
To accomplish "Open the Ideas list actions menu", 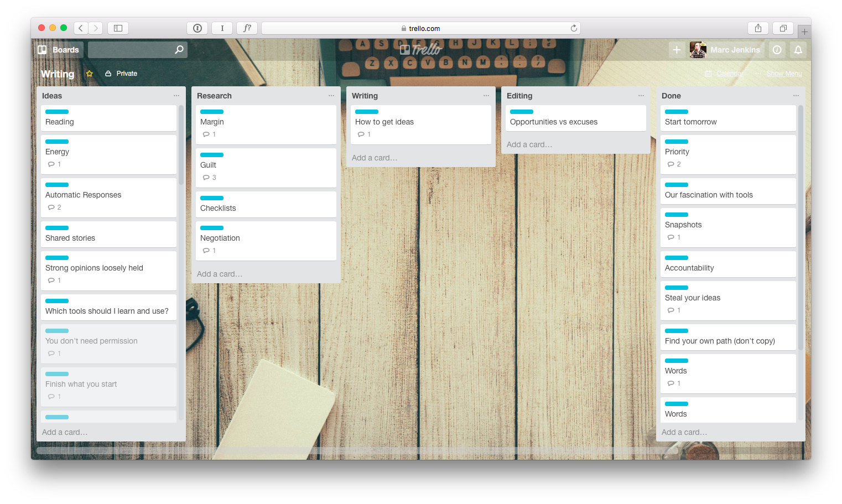I will [176, 95].
